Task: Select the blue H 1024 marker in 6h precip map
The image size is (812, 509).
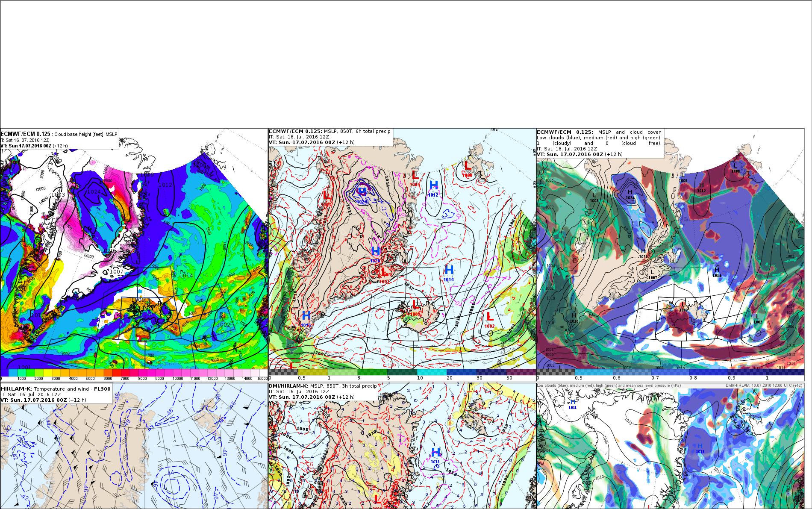Action: coord(362,194)
